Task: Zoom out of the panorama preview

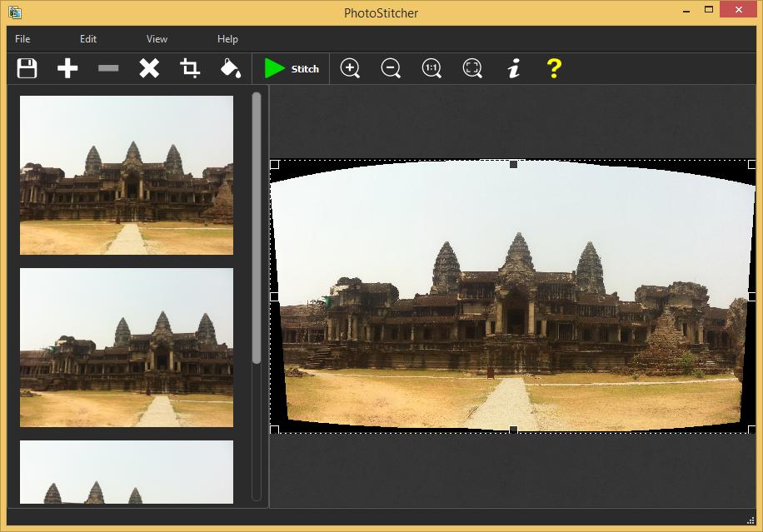Action: tap(390, 68)
